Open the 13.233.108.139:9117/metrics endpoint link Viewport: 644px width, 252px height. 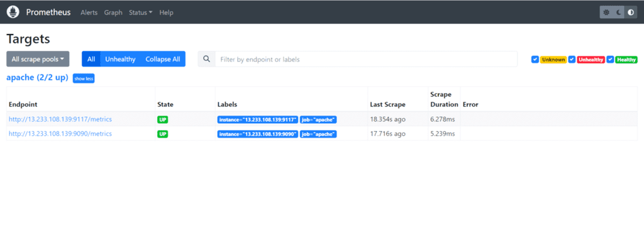60,119
